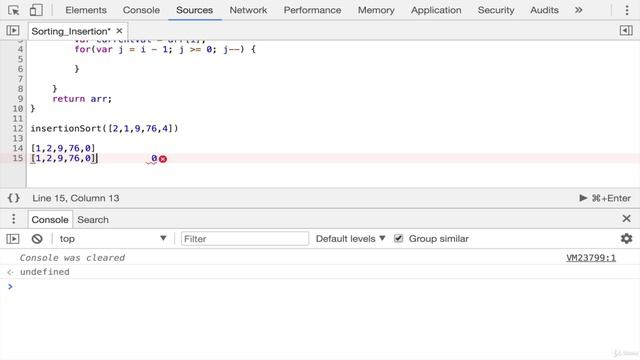
Task: Select the Sources tab
Action: click(x=194, y=10)
